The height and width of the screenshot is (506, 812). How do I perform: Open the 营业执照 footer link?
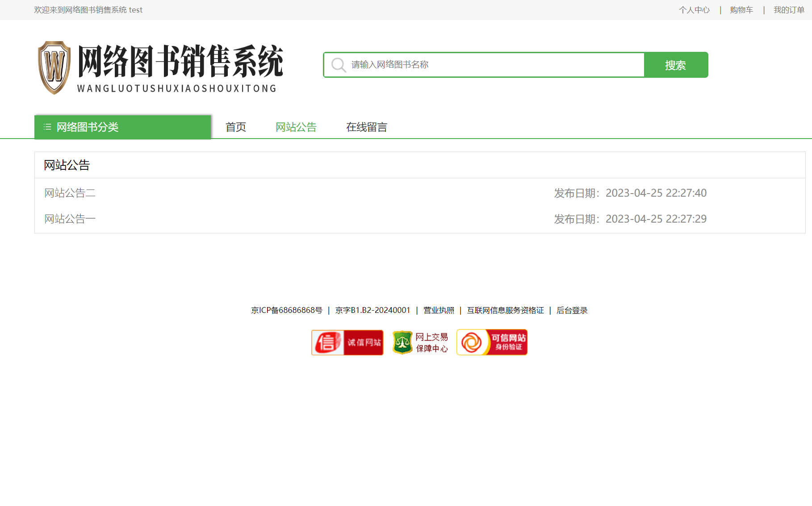tap(439, 310)
